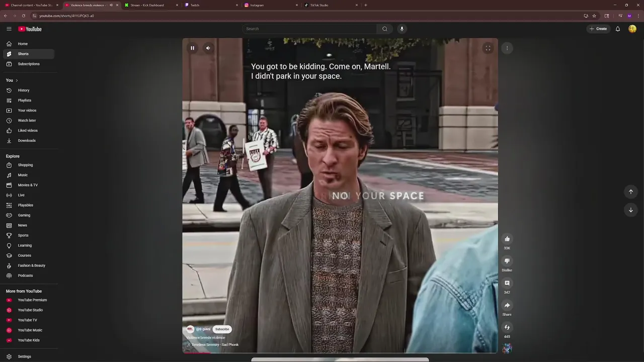
Task: Dislike this Short
Action: (x=507, y=261)
